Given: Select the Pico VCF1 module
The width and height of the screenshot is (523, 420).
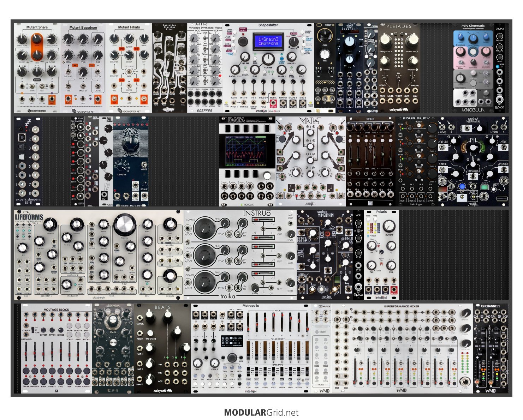Looking at the screenshot, I should pos(358,255).
